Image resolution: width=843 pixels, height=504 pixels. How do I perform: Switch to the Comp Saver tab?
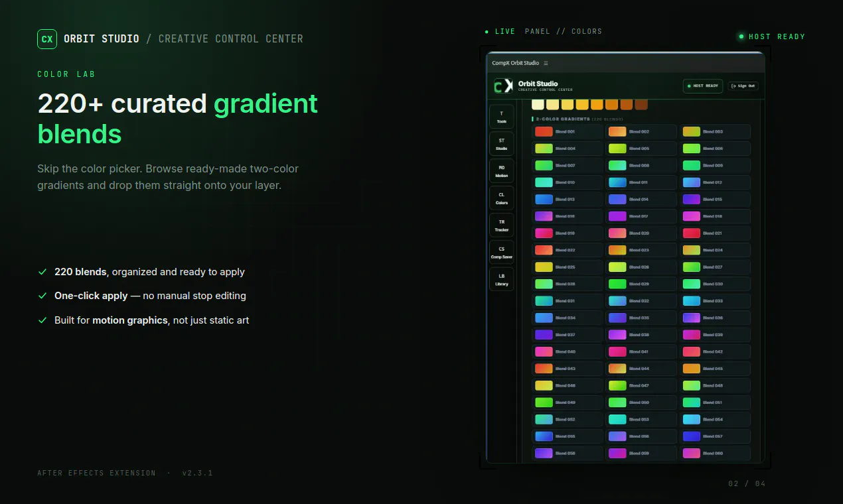click(x=502, y=253)
